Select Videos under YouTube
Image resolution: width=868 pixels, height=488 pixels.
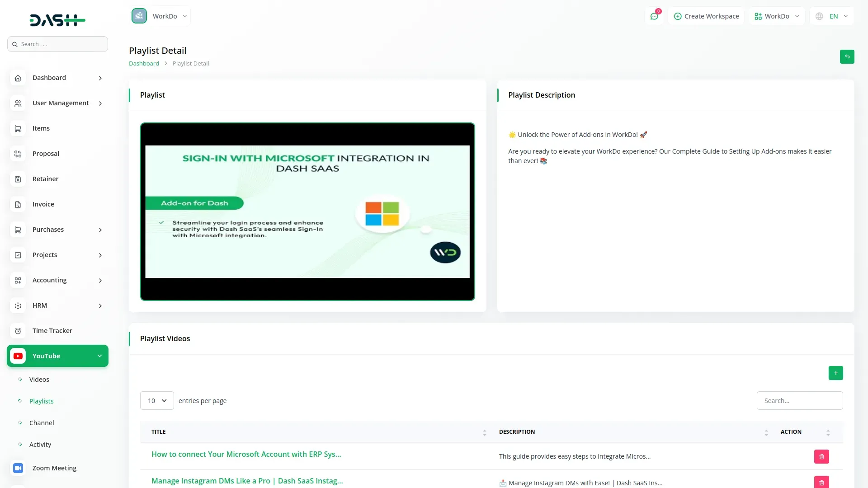39,380
